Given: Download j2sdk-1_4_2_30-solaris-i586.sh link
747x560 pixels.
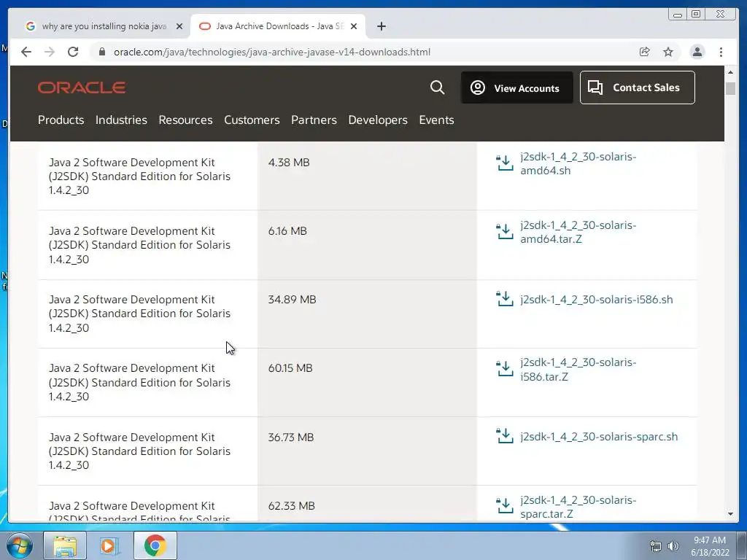Looking at the screenshot, I should tap(597, 300).
